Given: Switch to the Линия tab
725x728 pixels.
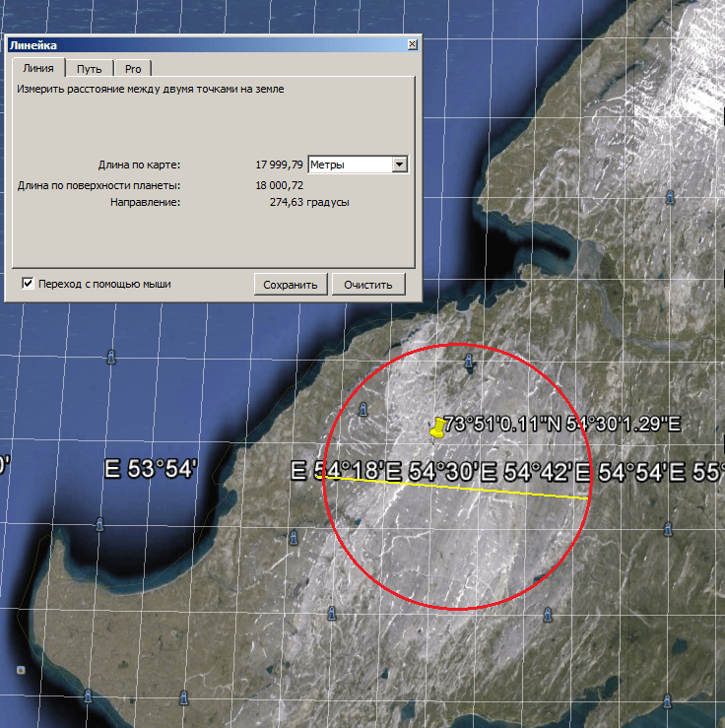Looking at the screenshot, I should (x=38, y=68).
